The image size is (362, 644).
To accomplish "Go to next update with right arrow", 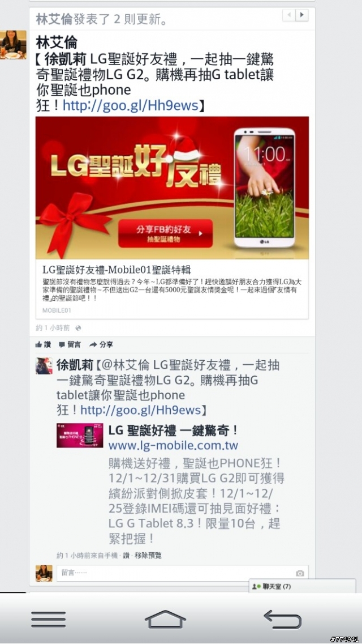I will 301,16.
